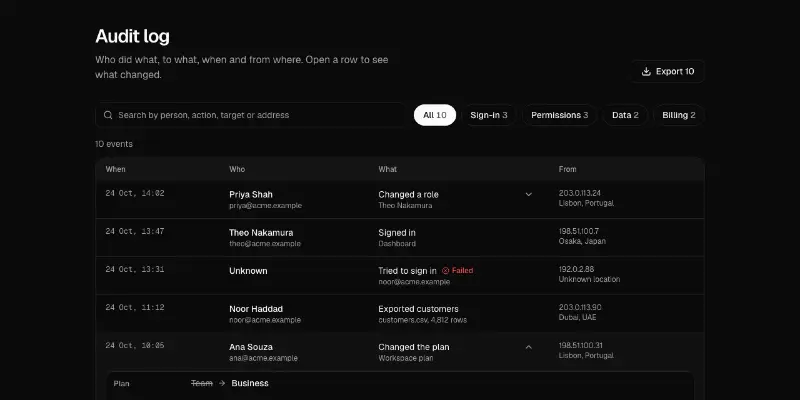Filter by Sign-in events
Viewport: 800px width, 400px height.
489,115
